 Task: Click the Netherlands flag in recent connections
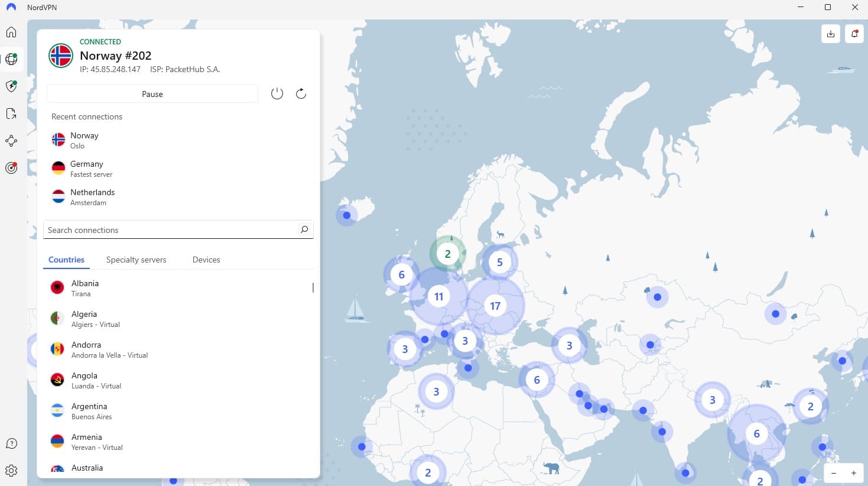58,196
